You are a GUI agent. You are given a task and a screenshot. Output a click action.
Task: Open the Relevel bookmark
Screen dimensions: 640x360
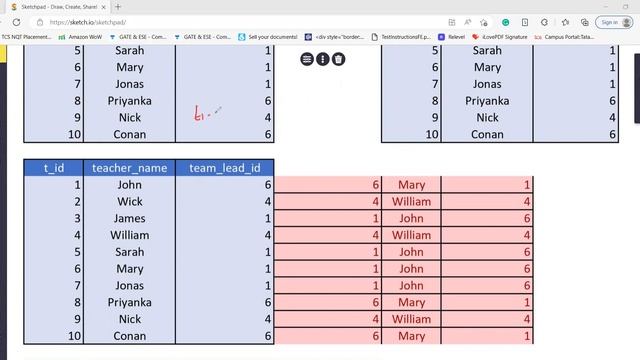tap(452, 37)
